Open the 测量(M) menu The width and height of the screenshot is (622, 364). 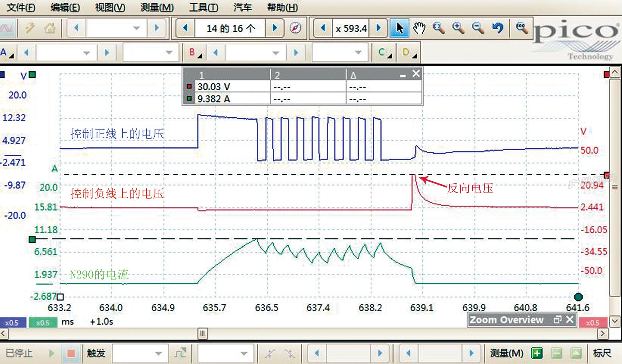(157, 7)
